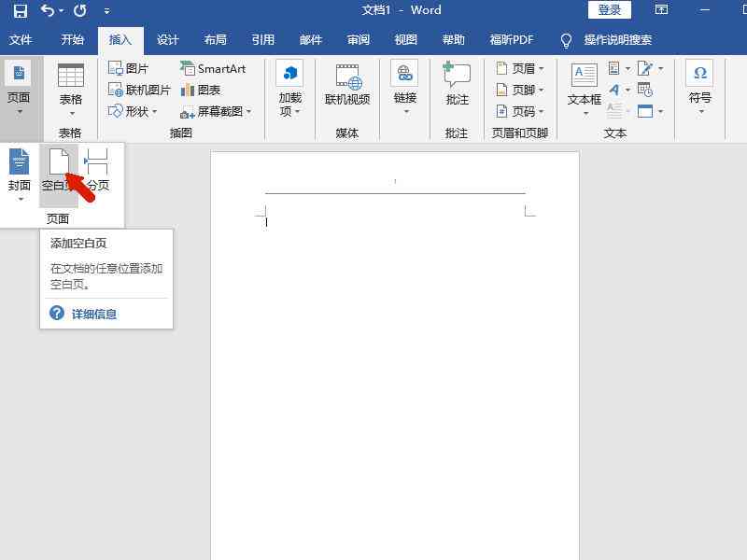Open the 布局 tab
747x560 pixels.
[216, 39]
